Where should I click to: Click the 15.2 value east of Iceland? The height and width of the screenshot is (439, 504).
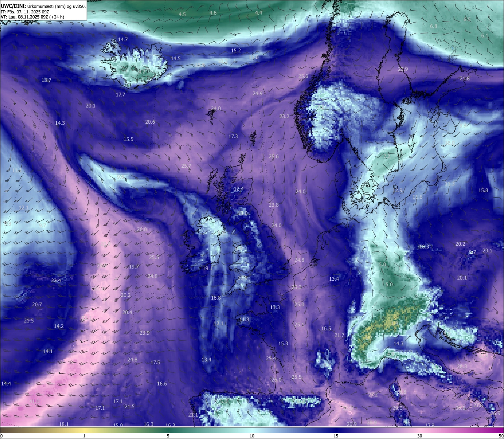click(x=236, y=51)
